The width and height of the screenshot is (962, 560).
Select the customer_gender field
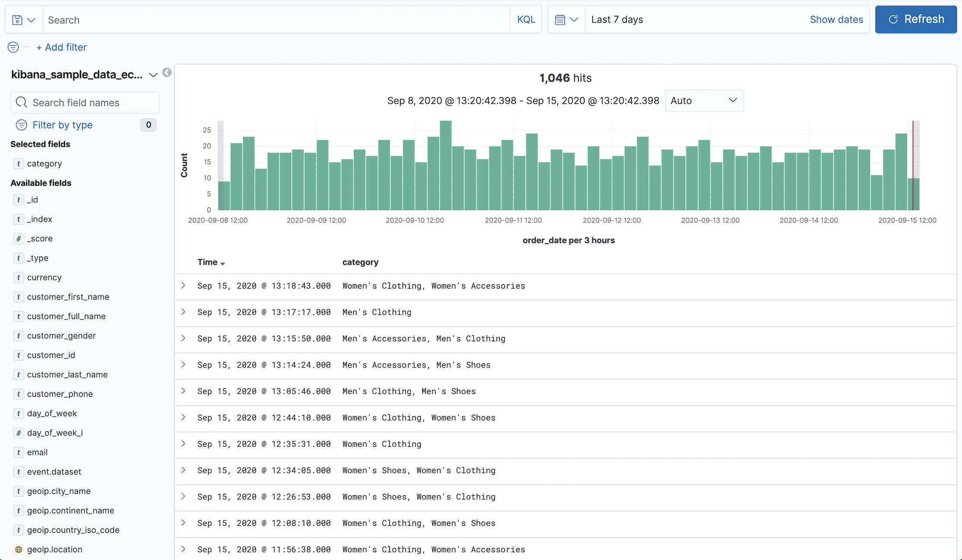(x=61, y=336)
